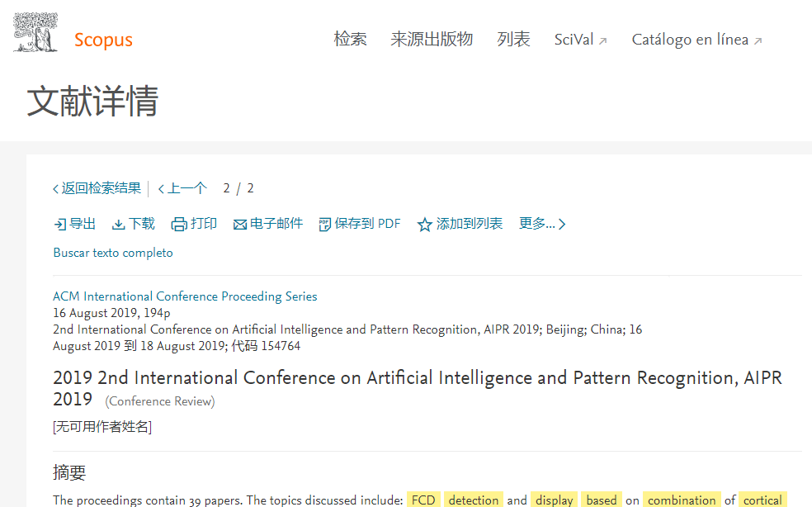Click Buscar texto completo link
812x507 pixels.
tap(113, 253)
